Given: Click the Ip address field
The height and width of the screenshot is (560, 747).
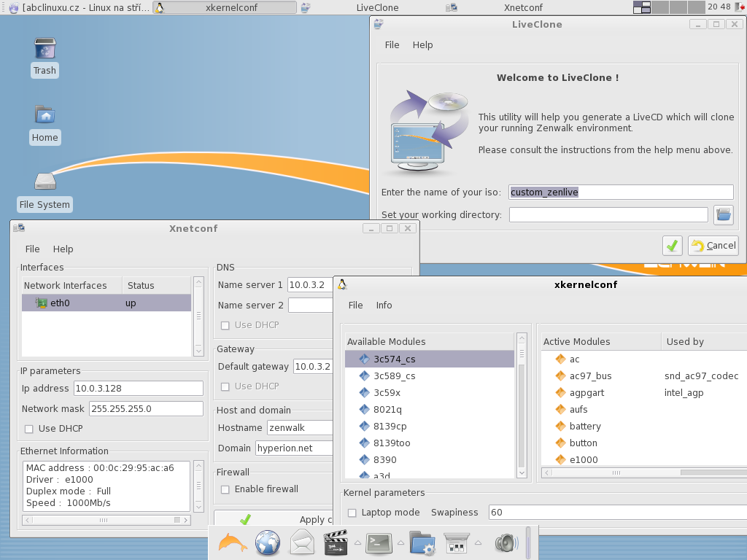Looking at the screenshot, I should coord(139,388).
